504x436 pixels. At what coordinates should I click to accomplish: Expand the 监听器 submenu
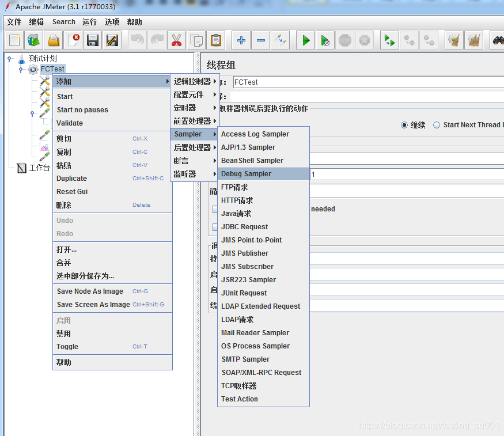tap(195, 174)
